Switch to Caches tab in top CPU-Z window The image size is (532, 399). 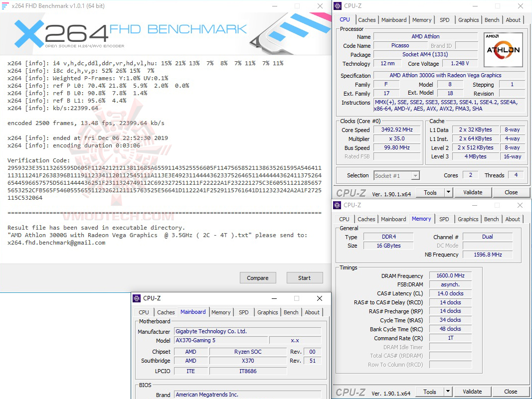pyautogui.click(x=367, y=20)
